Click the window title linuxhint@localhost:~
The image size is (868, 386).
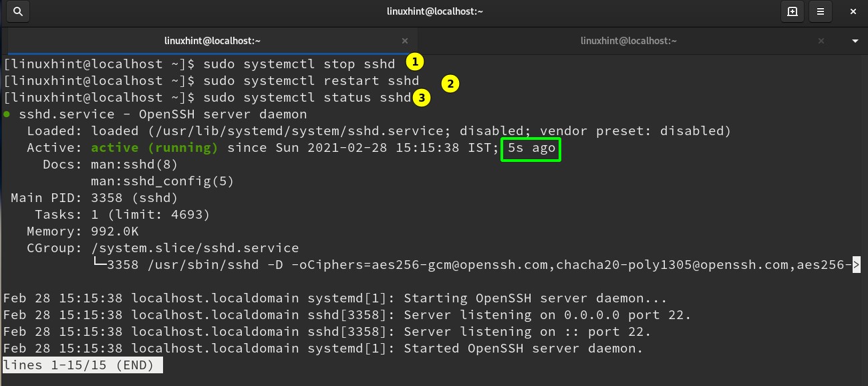434,11
